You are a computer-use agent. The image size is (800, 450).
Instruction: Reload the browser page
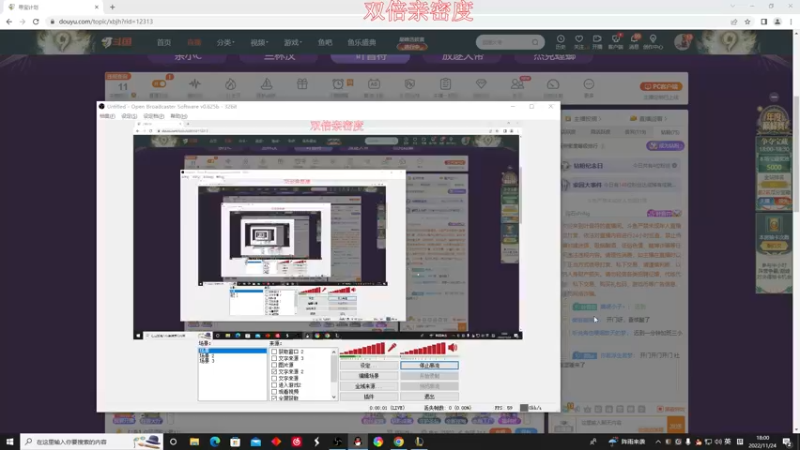point(36,21)
